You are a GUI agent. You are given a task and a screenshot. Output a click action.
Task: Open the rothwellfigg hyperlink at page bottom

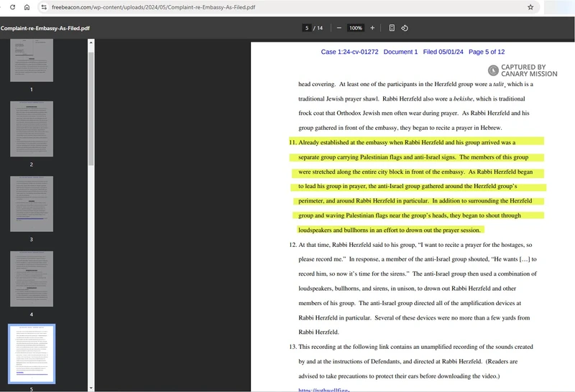(x=324, y=390)
